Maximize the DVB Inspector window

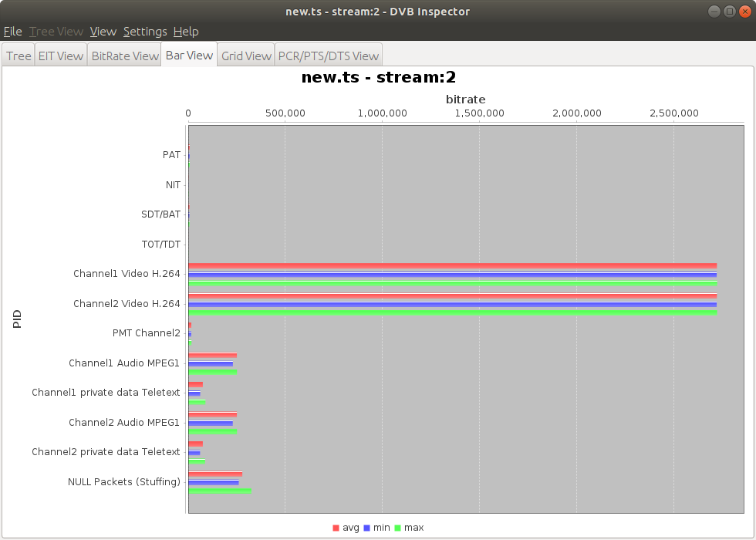730,12
